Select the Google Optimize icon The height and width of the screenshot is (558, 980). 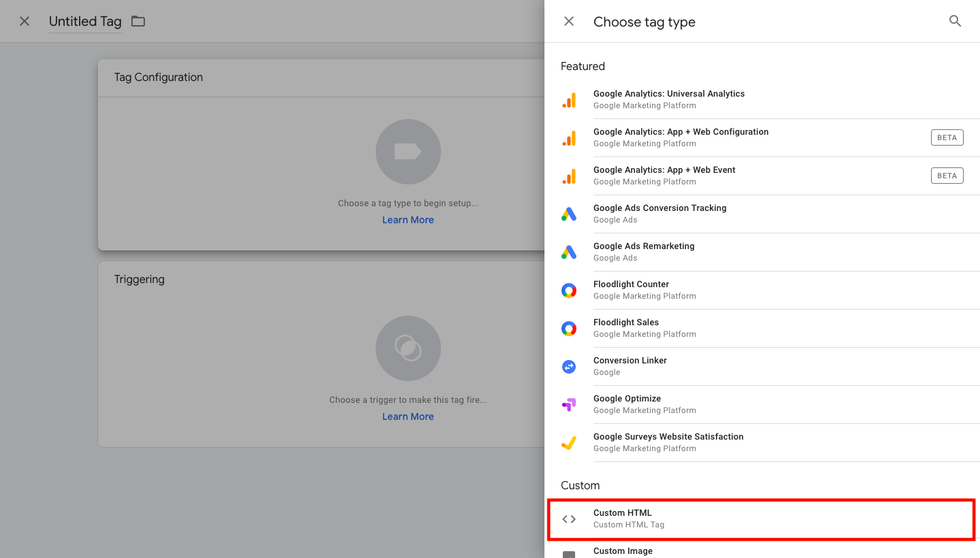coord(569,404)
